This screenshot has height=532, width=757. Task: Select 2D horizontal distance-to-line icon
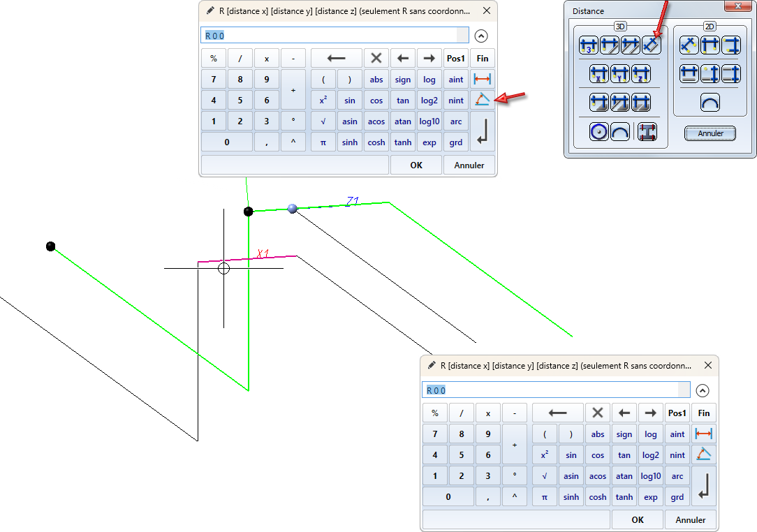689,74
